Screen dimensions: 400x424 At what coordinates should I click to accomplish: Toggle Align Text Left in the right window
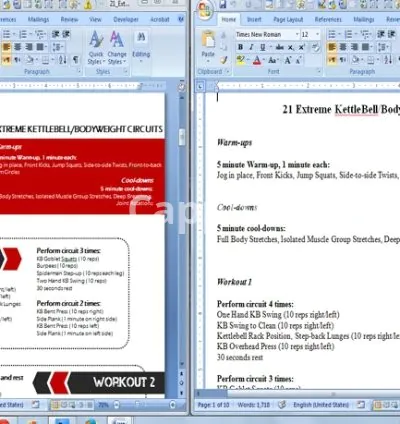click(x=332, y=47)
